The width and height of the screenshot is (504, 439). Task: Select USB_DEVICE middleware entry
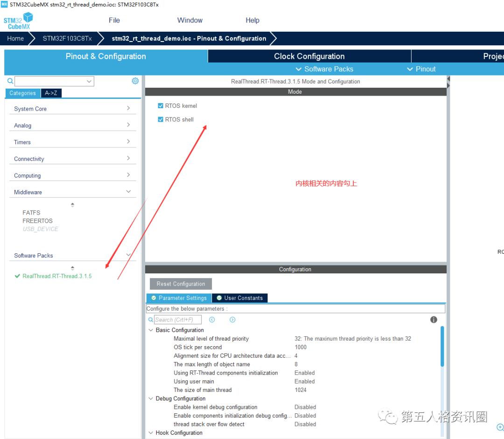(x=40, y=229)
